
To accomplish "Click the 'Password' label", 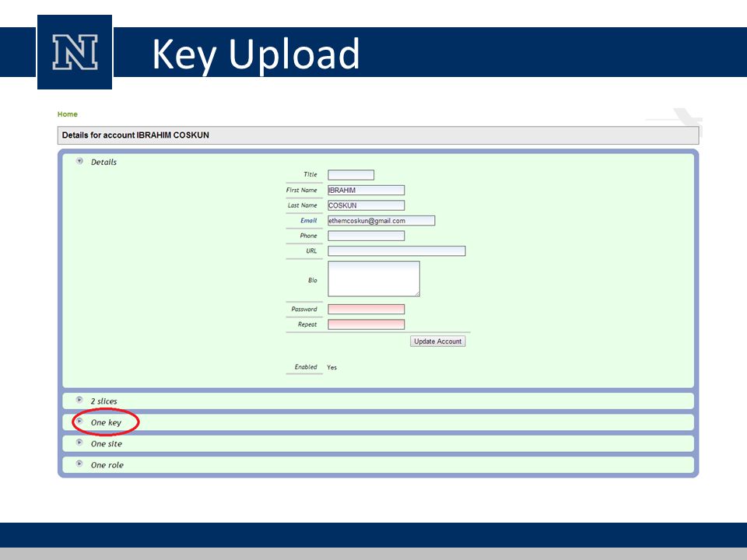I will (304, 309).
